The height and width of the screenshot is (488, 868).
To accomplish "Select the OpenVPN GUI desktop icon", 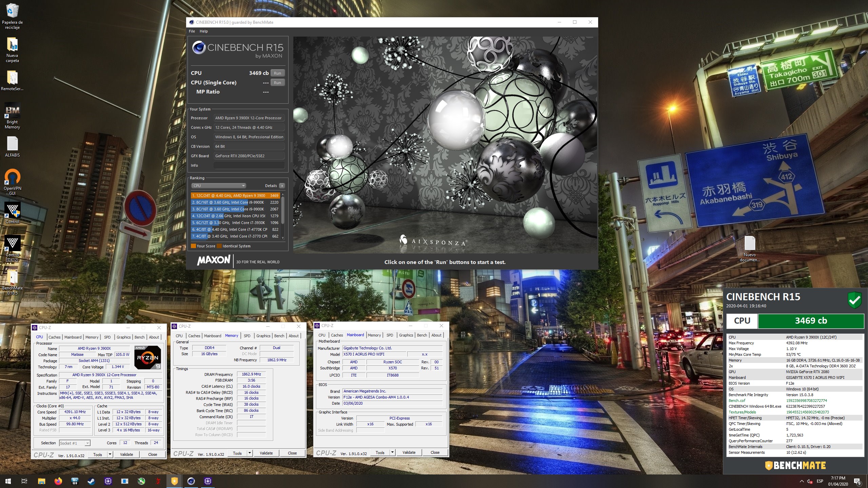I will click(12, 177).
